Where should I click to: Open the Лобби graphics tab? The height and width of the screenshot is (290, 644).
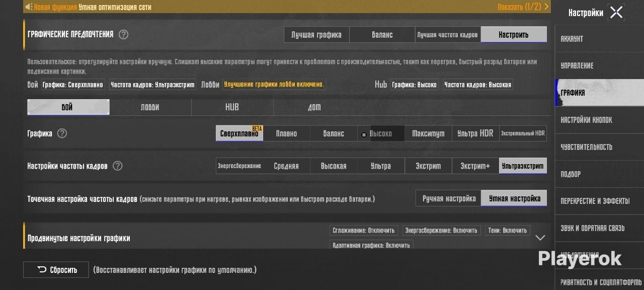pyautogui.click(x=150, y=107)
